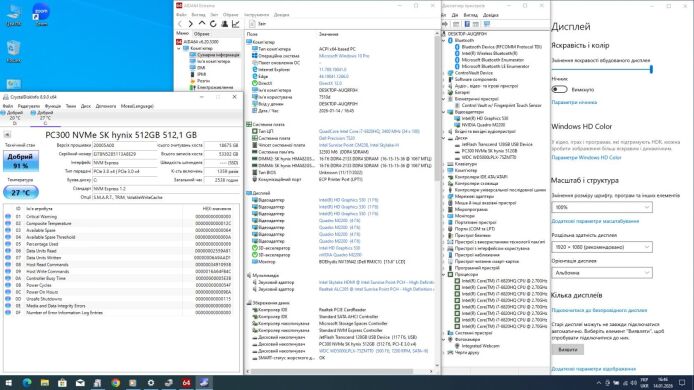Open the AIDA64 chart toolbar icon

click(235, 24)
